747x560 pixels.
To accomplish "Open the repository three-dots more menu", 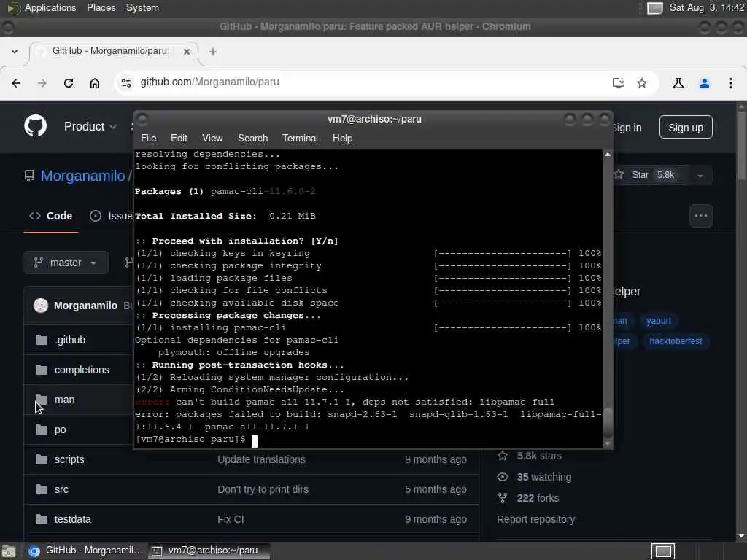I will (x=701, y=216).
